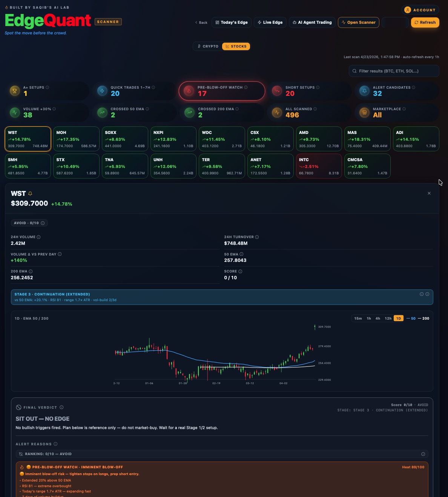Toggle the 200 EMA line on the chart
This screenshot has height=497, width=448.
point(423,318)
